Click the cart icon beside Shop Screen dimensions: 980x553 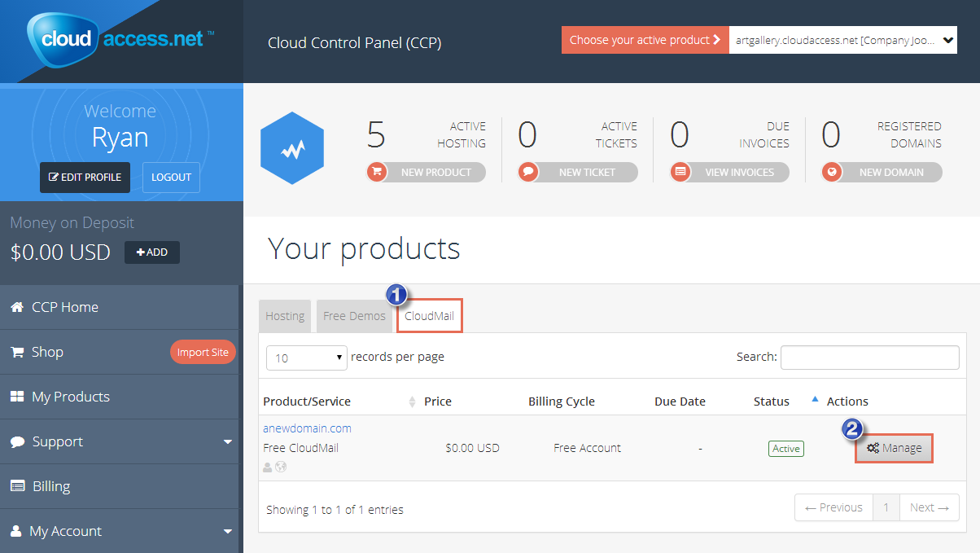click(x=16, y=352)
